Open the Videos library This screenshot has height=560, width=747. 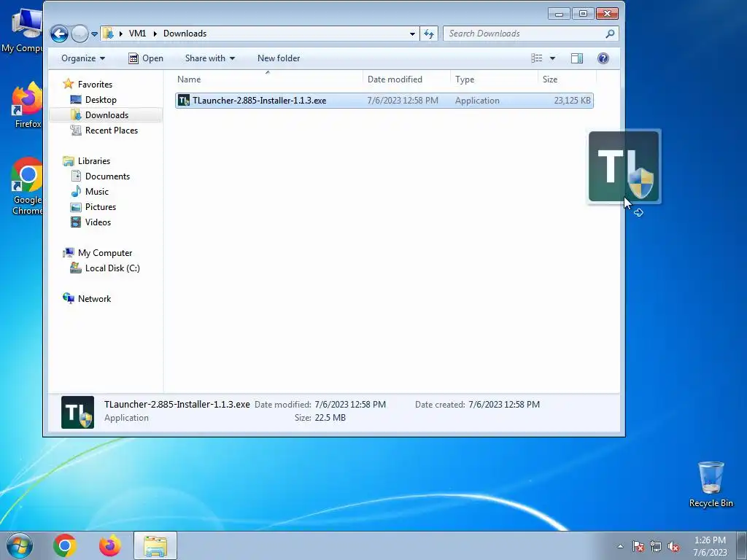[98, 222]
